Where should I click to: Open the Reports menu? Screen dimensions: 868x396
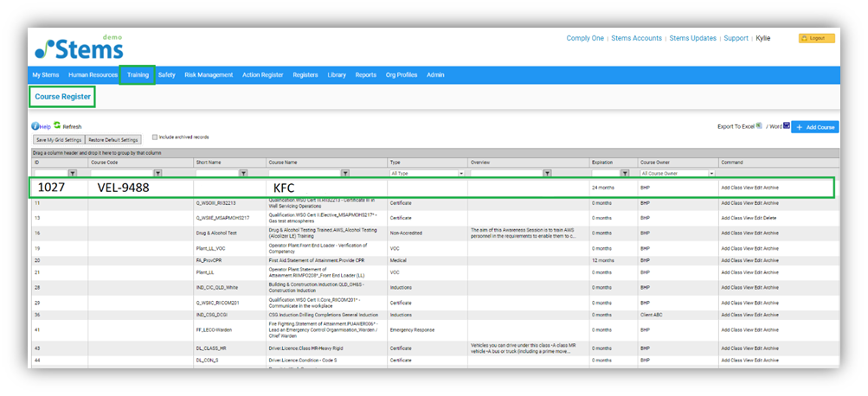coord(366,75)
